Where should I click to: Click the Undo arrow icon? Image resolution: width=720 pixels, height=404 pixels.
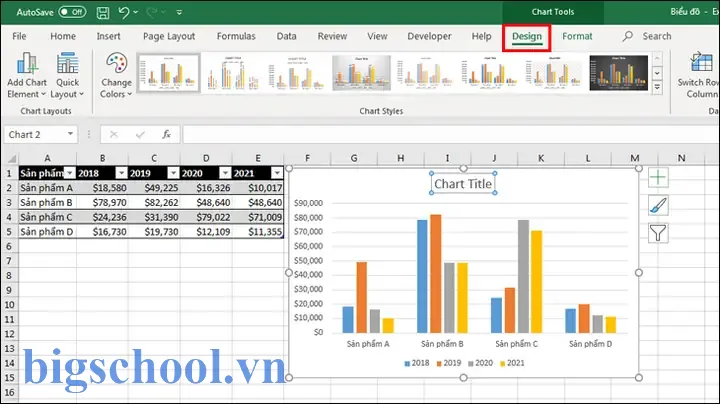(x=124, y=12)
